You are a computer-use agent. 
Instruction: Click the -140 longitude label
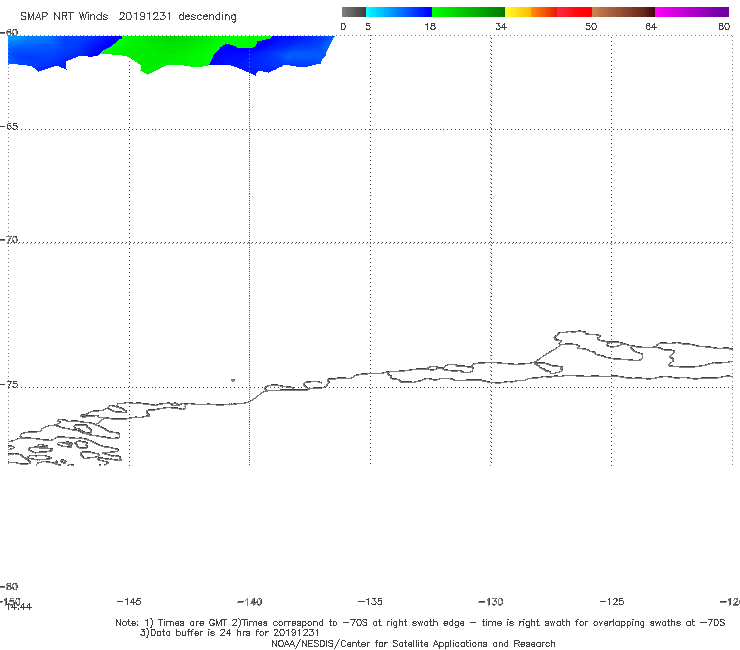pos(249,601)
